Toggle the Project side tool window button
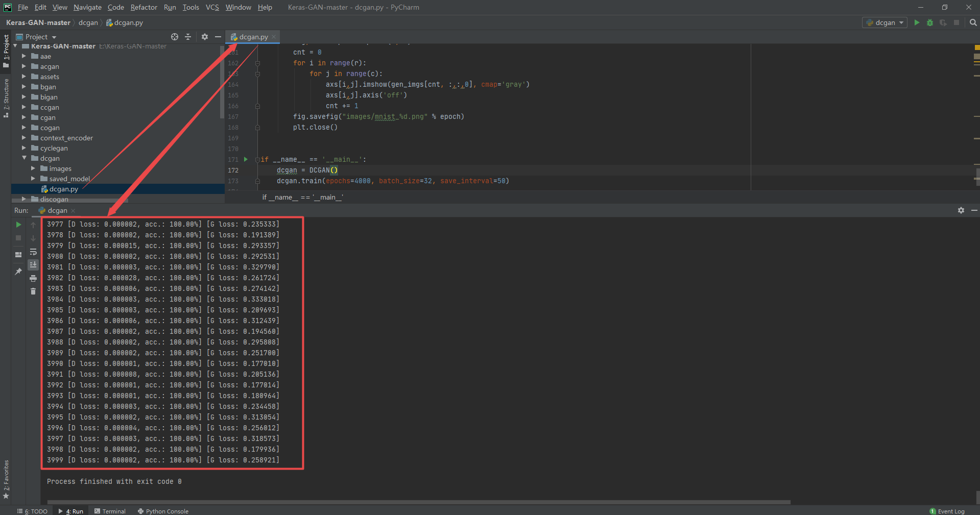 (x=6, y=51)
